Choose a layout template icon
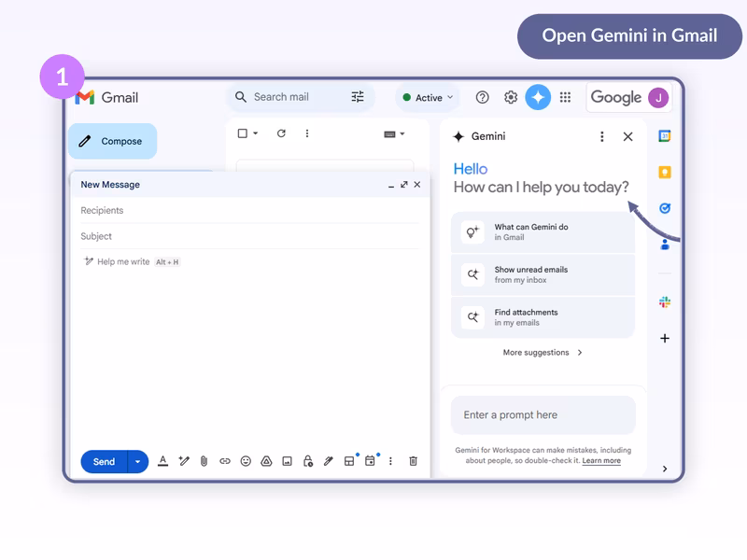Viewport: 747px width, 560px height. (x=349, y=461)
